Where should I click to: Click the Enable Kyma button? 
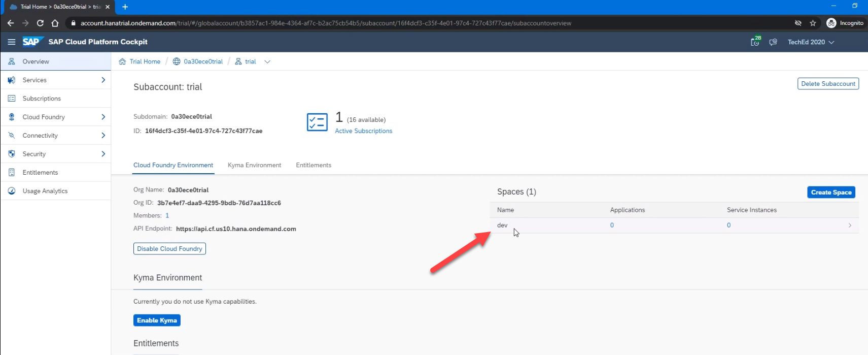point(157,320)
